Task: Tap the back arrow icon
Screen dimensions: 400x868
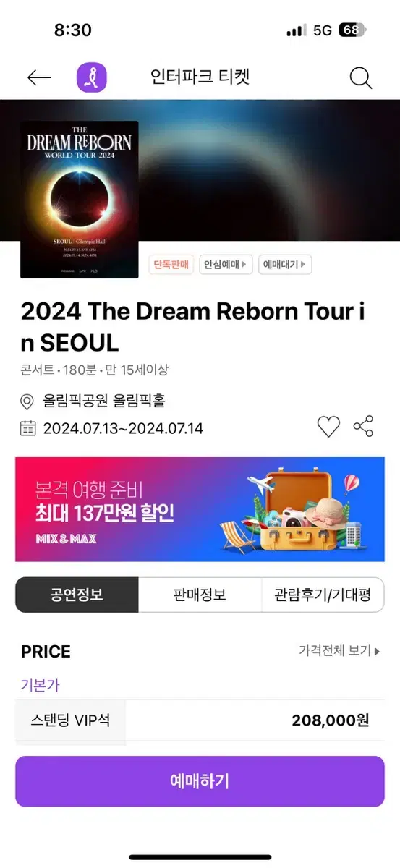Action: (39, 77)
